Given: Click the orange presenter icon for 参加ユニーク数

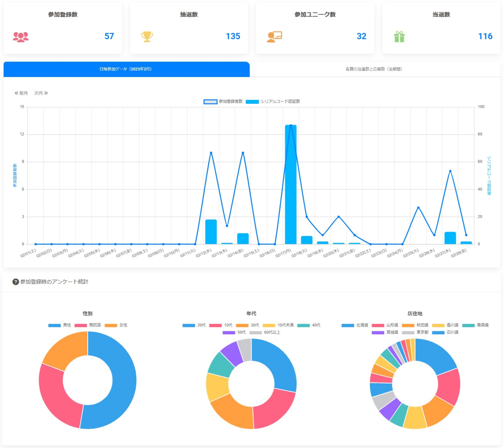Looking at the screenshot, I should click(x=274, y=37).
